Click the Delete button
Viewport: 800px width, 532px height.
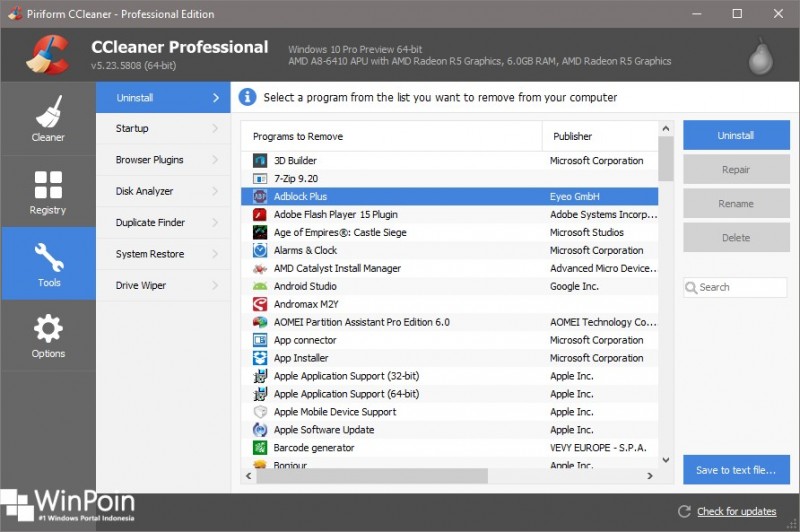click(x=736, y=238)
